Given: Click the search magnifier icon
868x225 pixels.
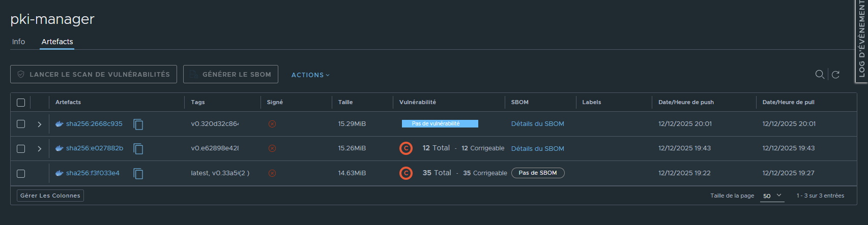Looking at the screenshot, I should coord(820,75).
